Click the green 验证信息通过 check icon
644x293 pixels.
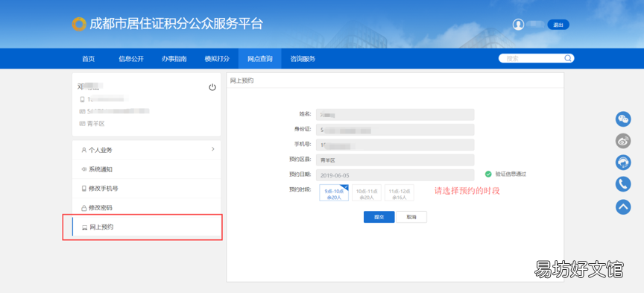(488, 174)
